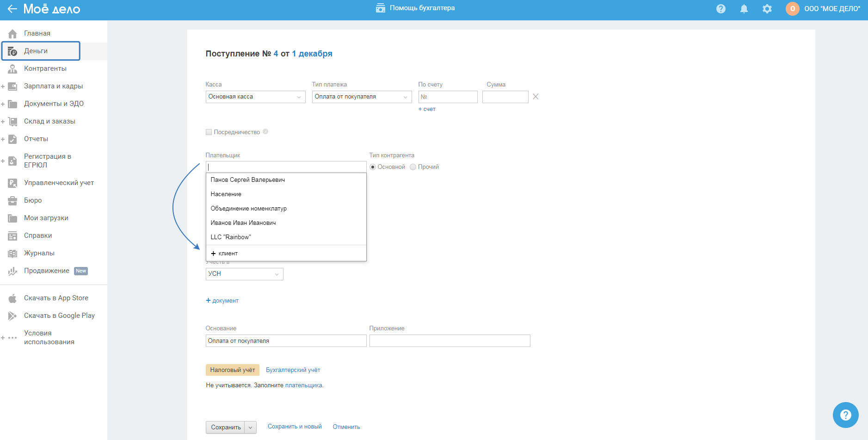Open the notifications bell
868x440 pixels.
(x=744, y=9)
